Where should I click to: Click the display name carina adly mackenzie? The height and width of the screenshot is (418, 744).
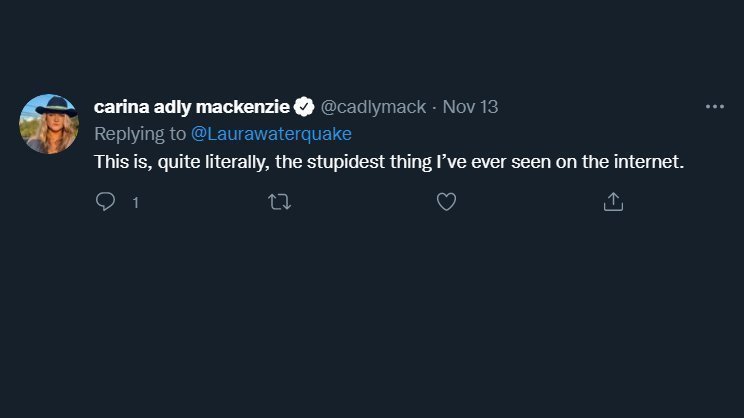click(191, 107)
